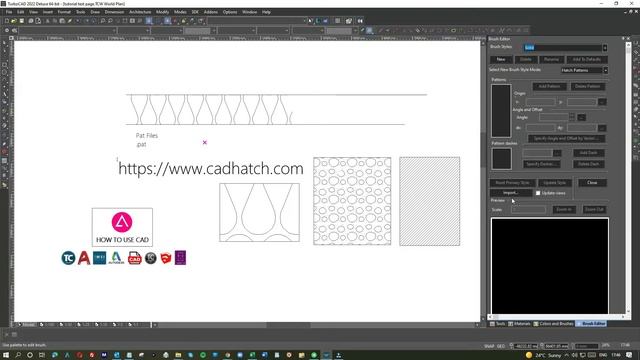Screen dimensions: 640x360
Task: Click the Angle input field
Action: tap(554, 118)
